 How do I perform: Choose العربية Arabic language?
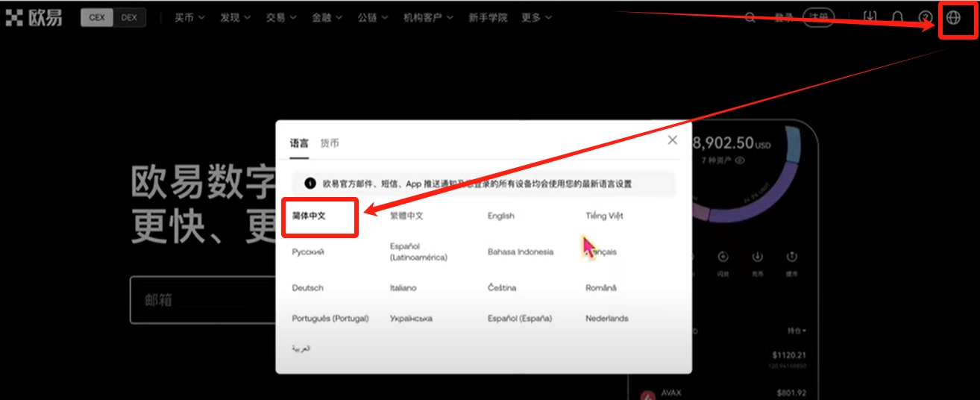point(301,349)
